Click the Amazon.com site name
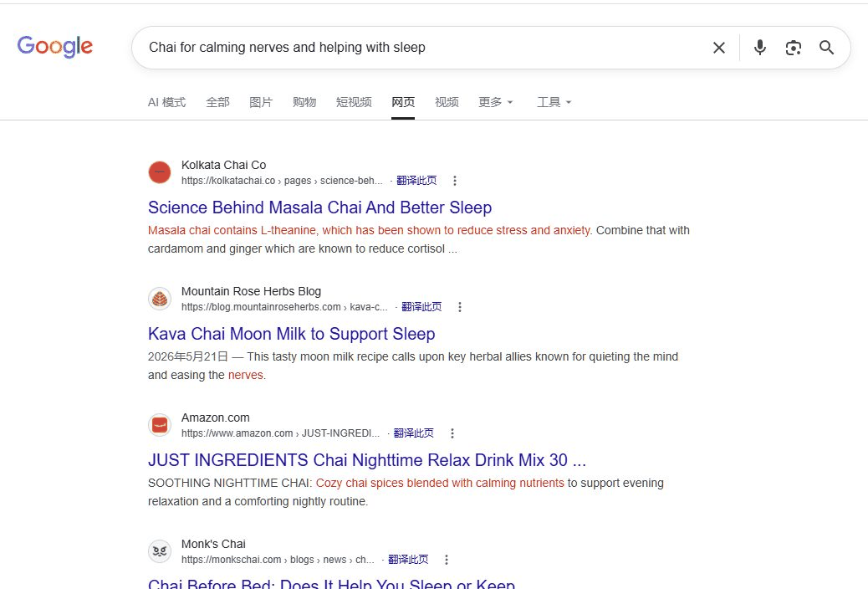Viewport: 868px width, 589px height. click(216, 417)
